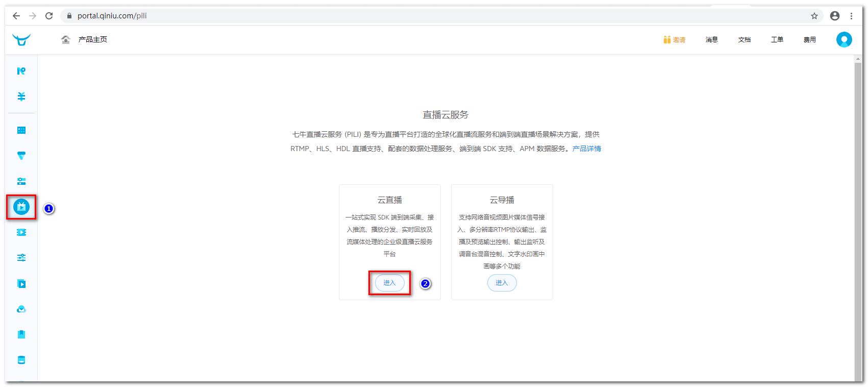Click the 直播云服务 heading
This screenshot has width=868, height=387.
click(445, 115)
